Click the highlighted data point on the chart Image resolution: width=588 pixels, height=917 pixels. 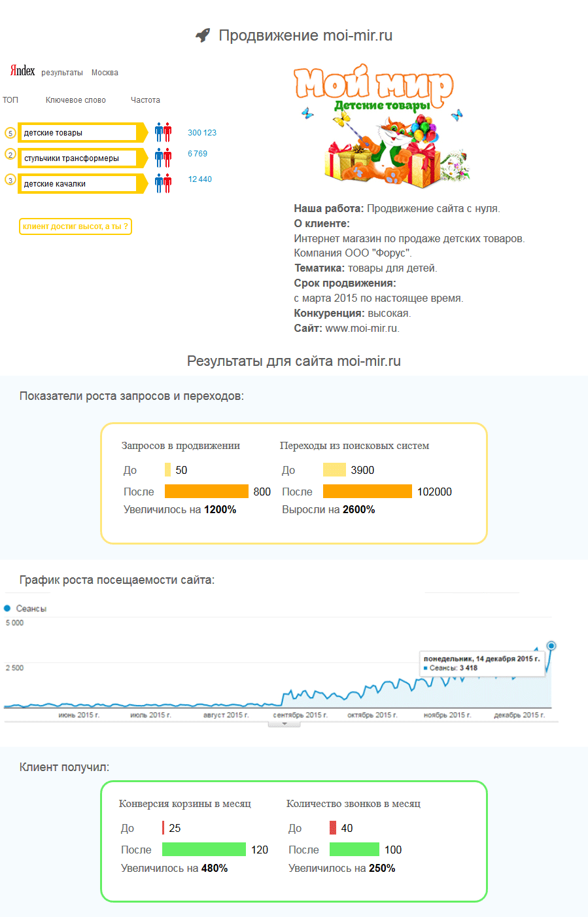point(551,646)
